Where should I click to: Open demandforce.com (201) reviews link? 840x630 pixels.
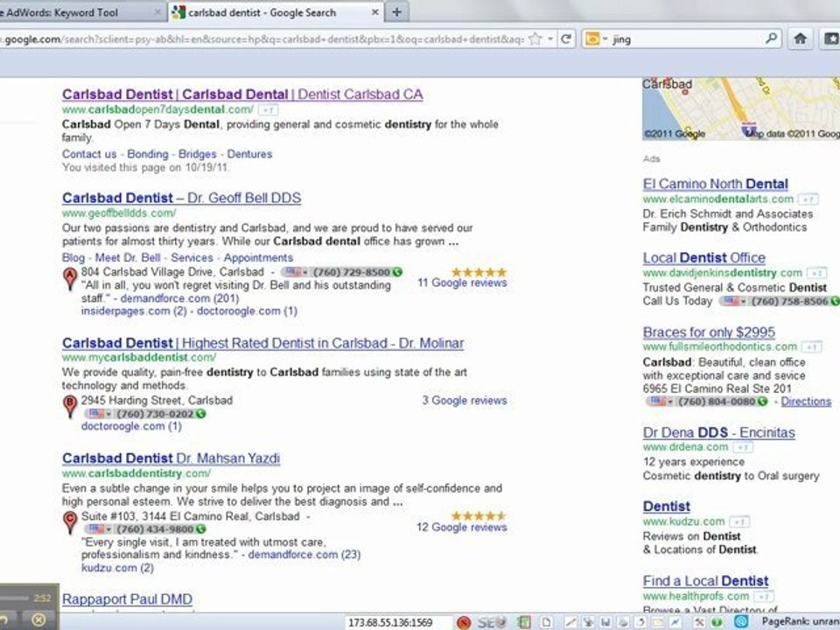coord(179,298)
